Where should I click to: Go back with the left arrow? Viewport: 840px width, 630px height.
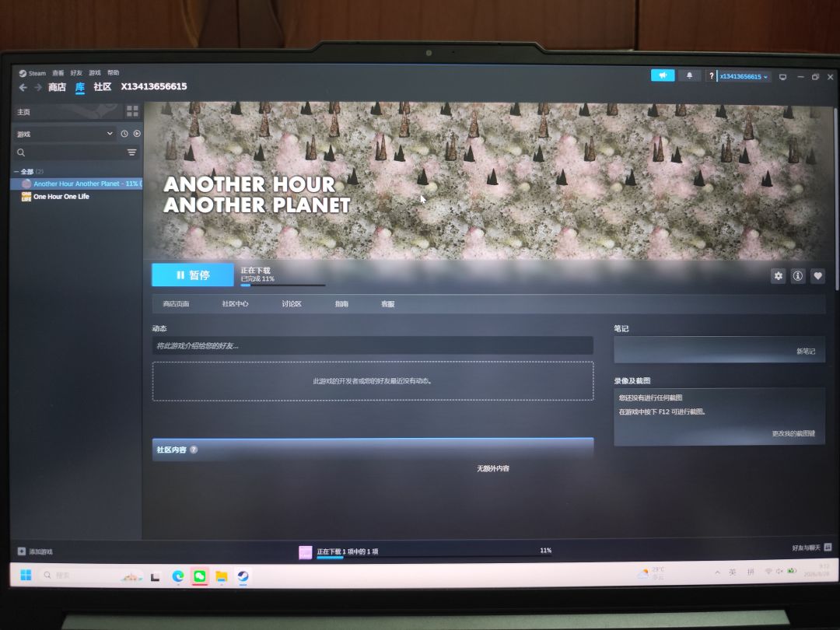23,87
